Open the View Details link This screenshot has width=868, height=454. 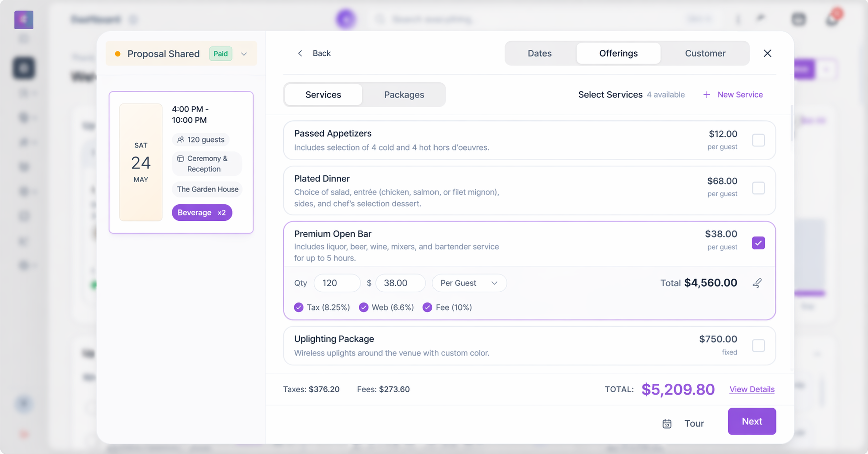pyautogui.click(x=752, y=389)
